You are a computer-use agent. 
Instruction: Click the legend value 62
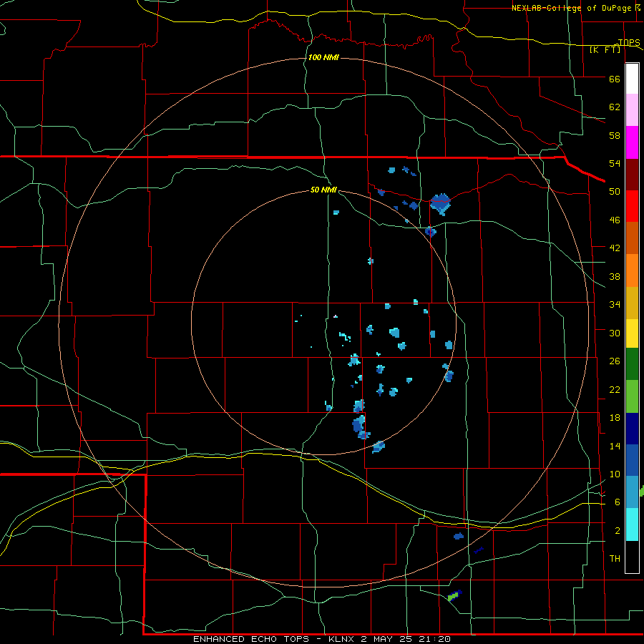point(615,107)
